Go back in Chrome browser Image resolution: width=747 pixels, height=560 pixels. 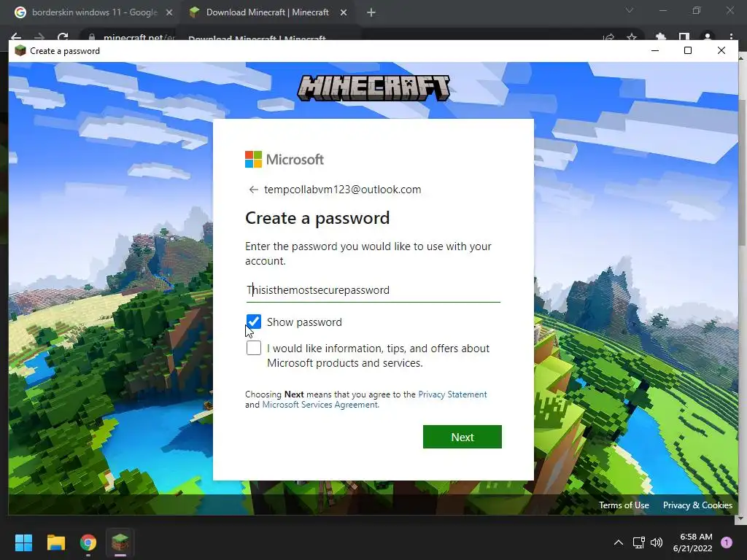16,36
